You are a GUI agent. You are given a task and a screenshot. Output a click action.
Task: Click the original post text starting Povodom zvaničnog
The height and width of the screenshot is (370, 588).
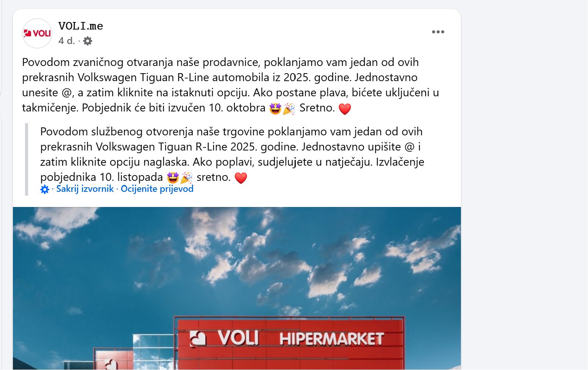[231, 85]
